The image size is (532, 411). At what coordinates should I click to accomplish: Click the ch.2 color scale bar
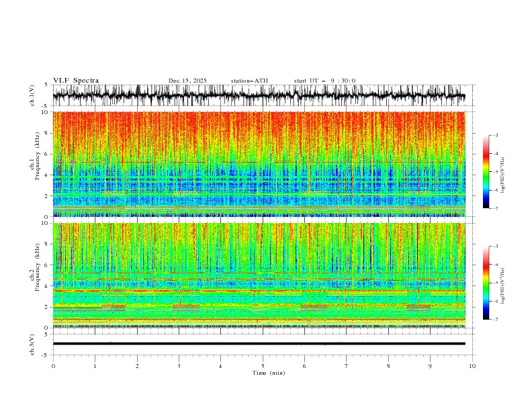(486, 283)
